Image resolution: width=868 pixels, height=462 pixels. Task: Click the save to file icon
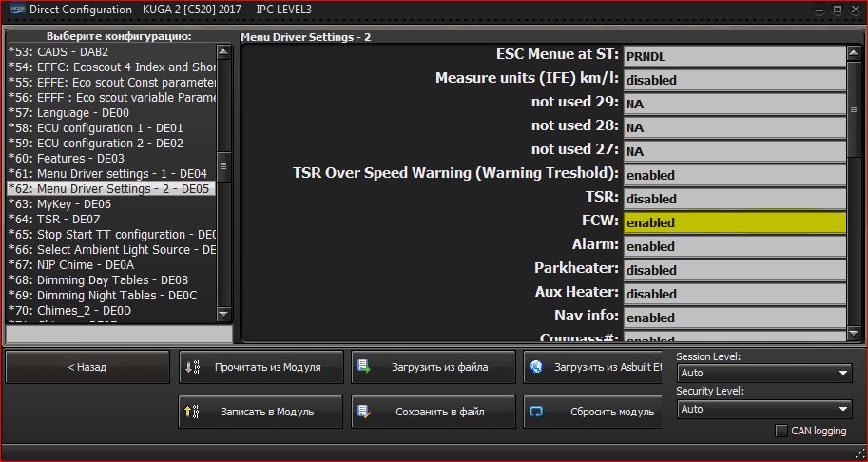tap(363, 412)
